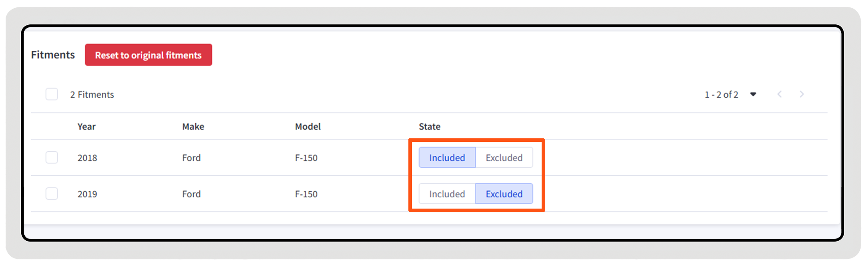
Task: Go to previous page with left chevron
Action: (x=779, y=94)
